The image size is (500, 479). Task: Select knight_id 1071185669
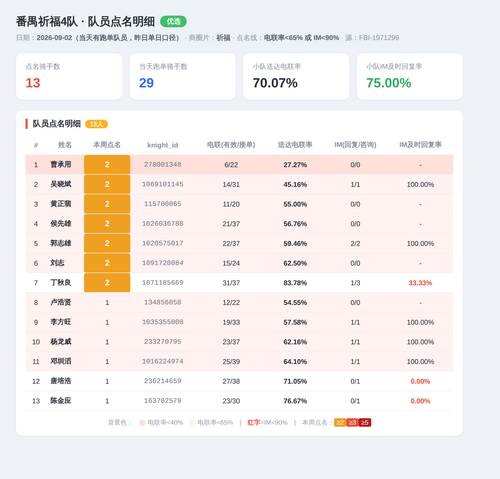point(163,282)
